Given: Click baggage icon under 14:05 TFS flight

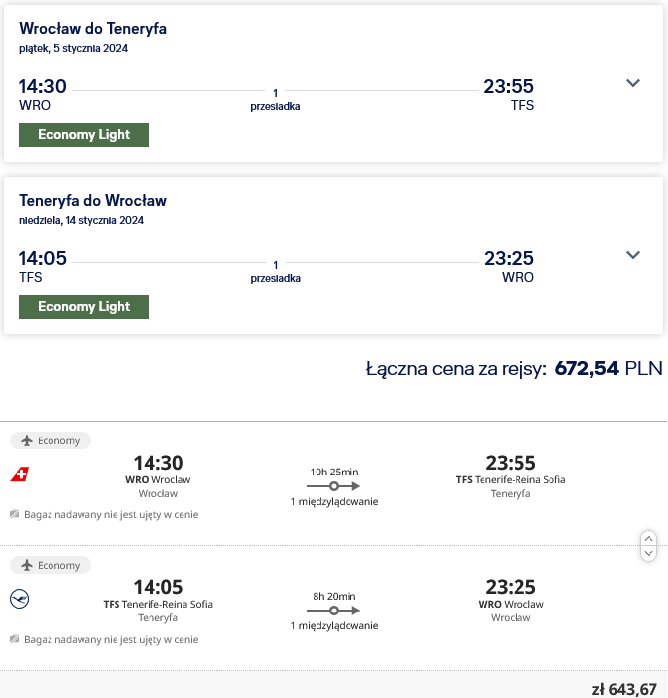Looking at the screenshot, I should 15,639.
